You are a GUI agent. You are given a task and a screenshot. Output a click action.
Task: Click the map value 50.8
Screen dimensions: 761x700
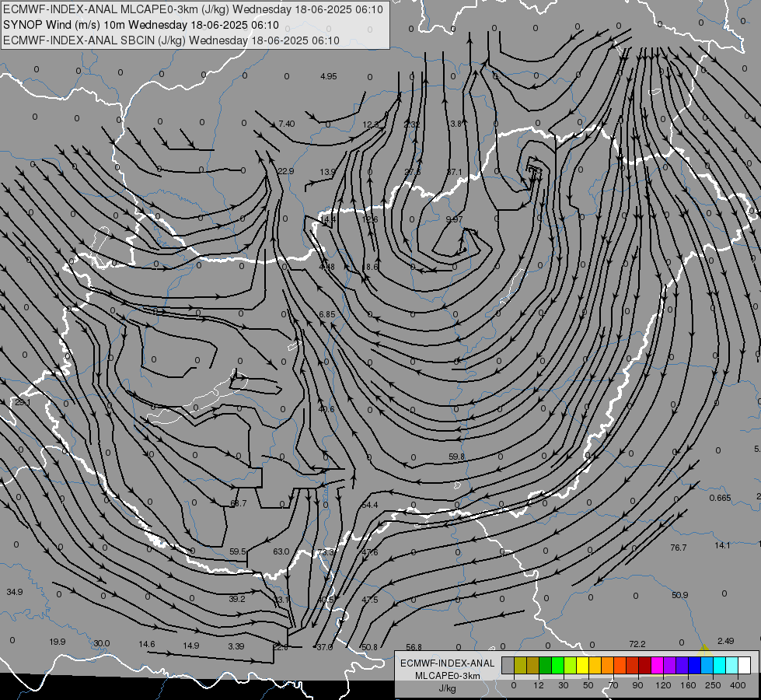coord(370,647)
